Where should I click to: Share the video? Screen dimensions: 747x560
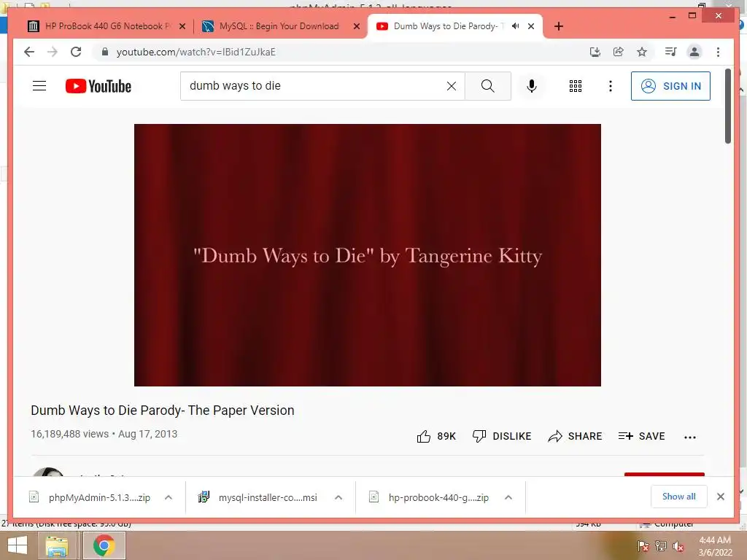pyautogui.click(x=575, y=436)
